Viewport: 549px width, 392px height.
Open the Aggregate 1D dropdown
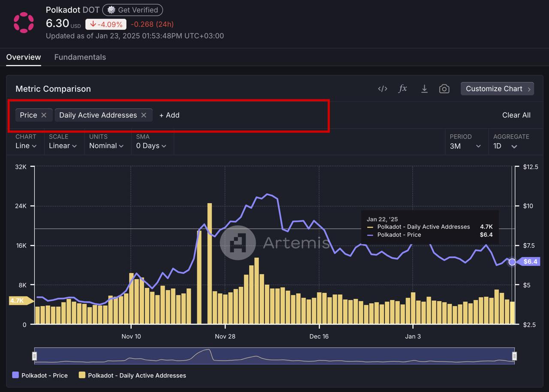[505, 146]
